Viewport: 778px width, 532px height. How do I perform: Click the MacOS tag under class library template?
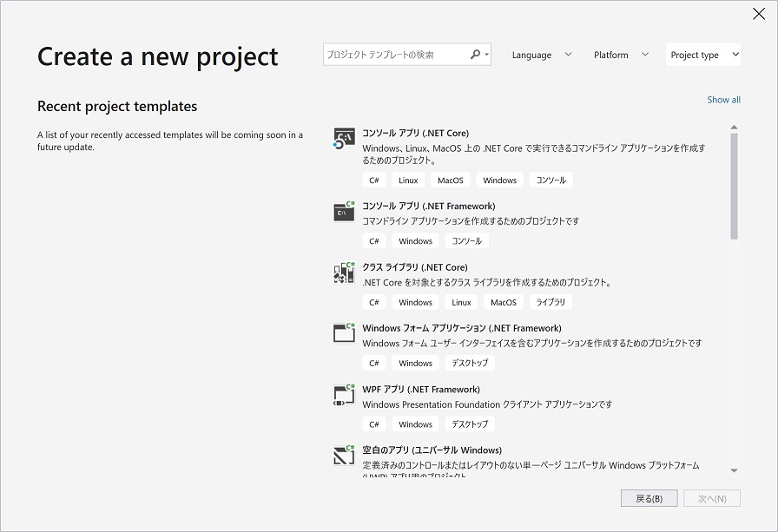(x=504, y=302)
